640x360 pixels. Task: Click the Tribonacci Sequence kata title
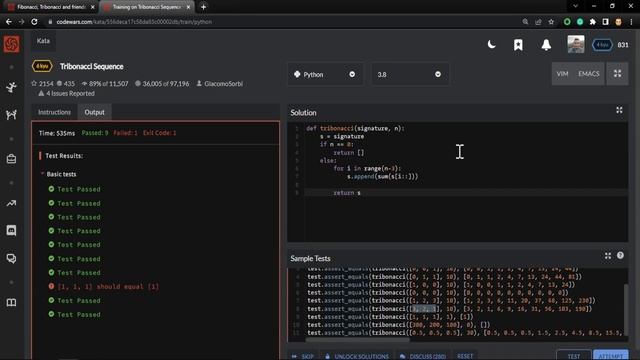[91, 66]
